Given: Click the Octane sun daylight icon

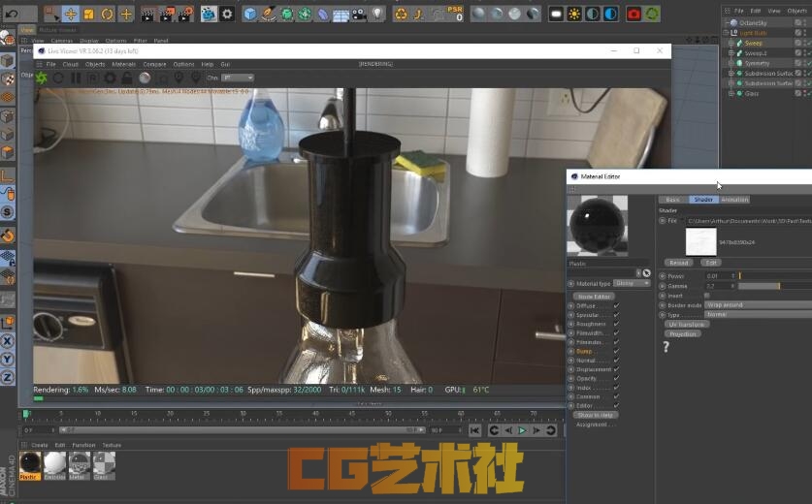Looking at the screenshot, I should tap(573, 14).
